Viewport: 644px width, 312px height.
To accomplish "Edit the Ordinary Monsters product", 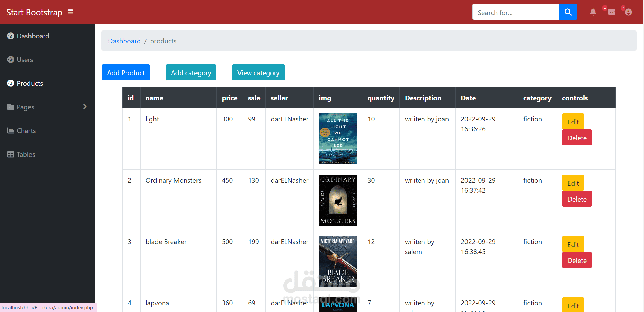I will click(573, 183).
